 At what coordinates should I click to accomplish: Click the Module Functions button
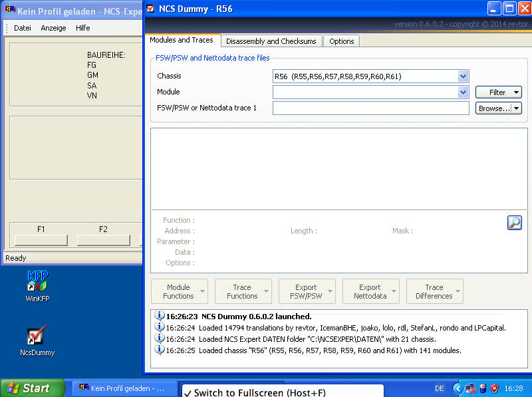pos(178,291)
